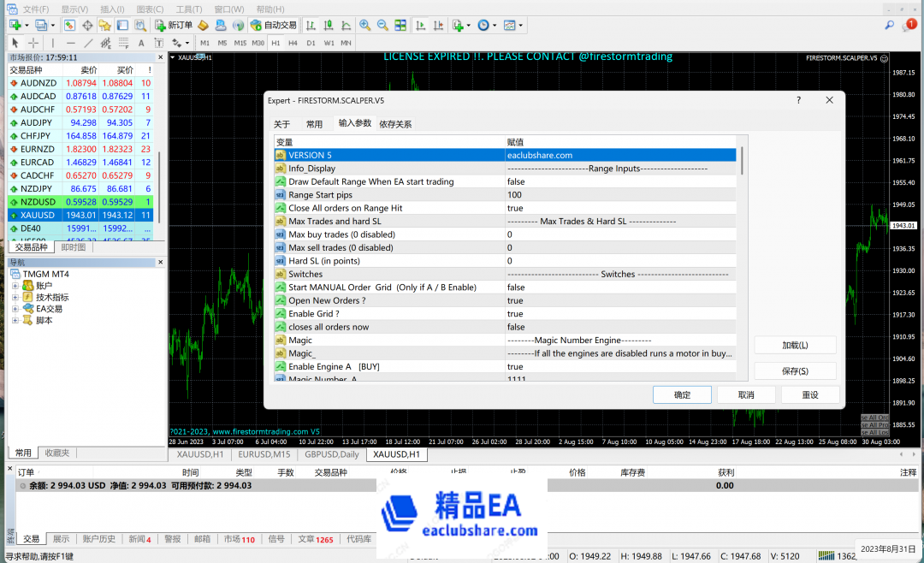Image resolution: width=924 pixels, height=563 pixels.
Task: Click the 加载(L) load button
Action: click(795, 345)
